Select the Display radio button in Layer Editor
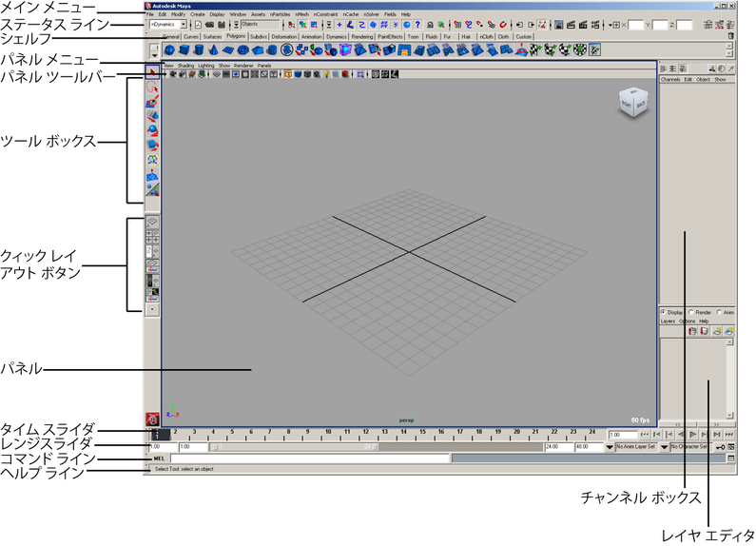Screen dimensions: 756x546 (x=664, y=312)
